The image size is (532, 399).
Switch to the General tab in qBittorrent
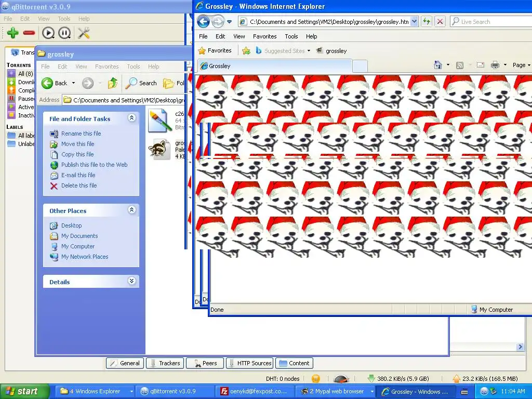pyautogui.click(x=125, y=363)
